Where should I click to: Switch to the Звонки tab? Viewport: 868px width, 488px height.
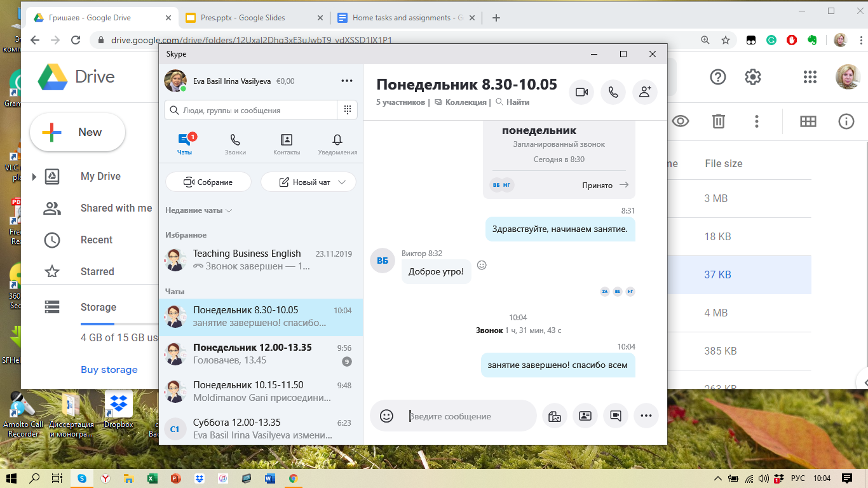(235, 144)
